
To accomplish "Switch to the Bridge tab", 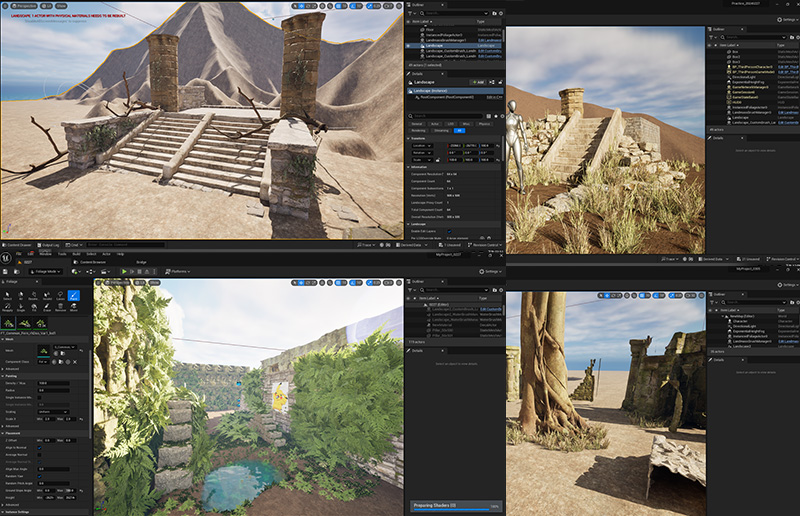I will pos(141,262).
